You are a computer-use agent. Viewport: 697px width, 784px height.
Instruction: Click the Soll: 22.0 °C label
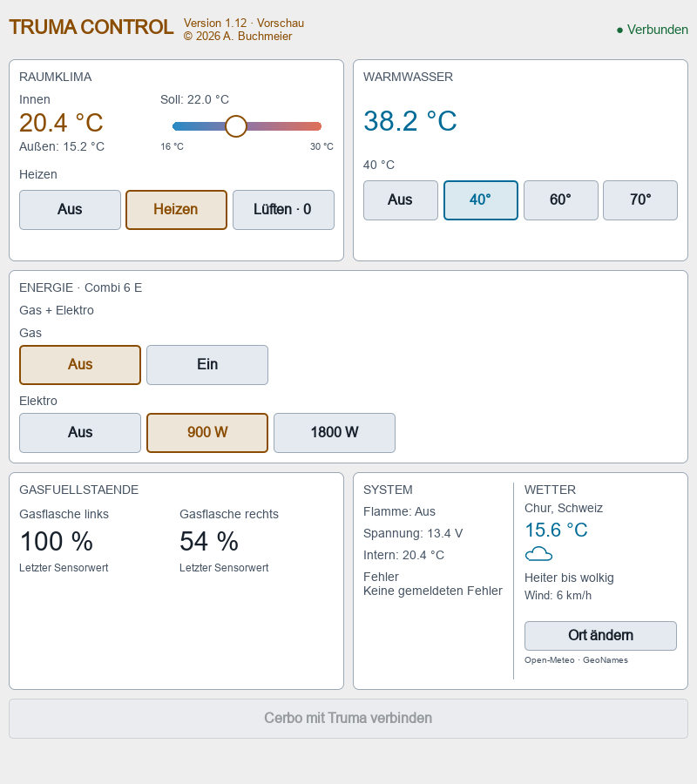tap(194, 99)
